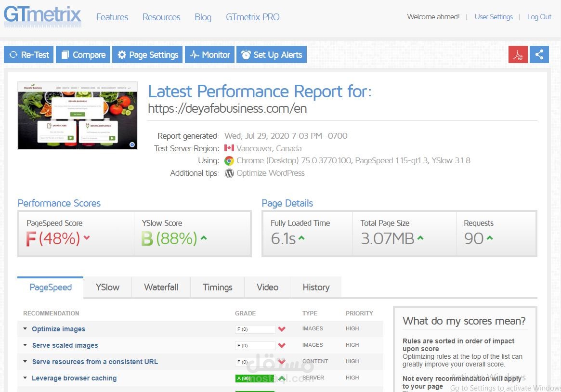This screenshot has height=392, width=561.
Task: Click the green up arrow for Leverage browser caching
Action: (282, 379)
